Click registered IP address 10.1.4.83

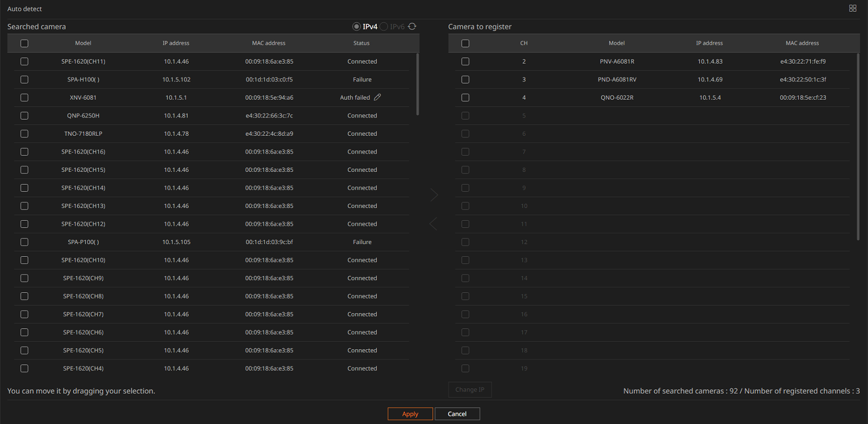coord(710,62)
